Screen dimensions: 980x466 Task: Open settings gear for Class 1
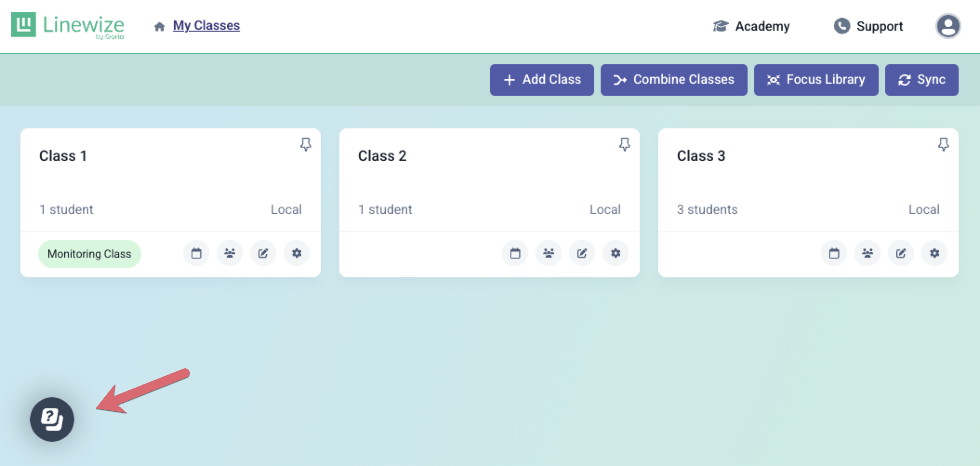(297, 253)
